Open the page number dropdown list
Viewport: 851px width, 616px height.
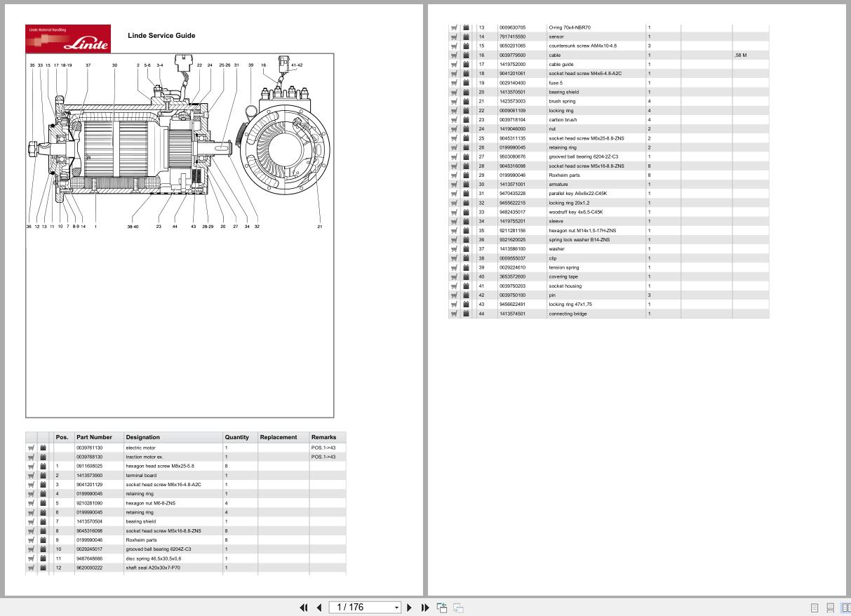396,607
